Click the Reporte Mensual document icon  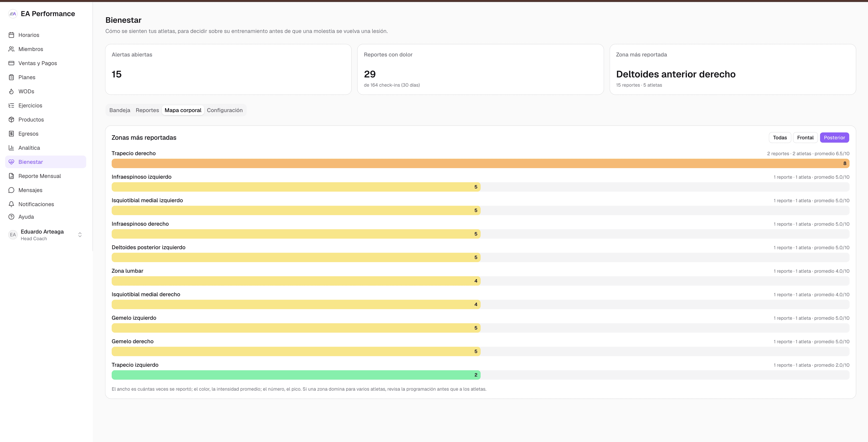pos(12,176)
